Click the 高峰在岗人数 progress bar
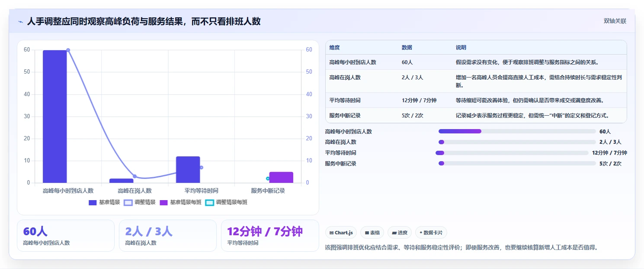The image size is (644, 269). point(517,142)
